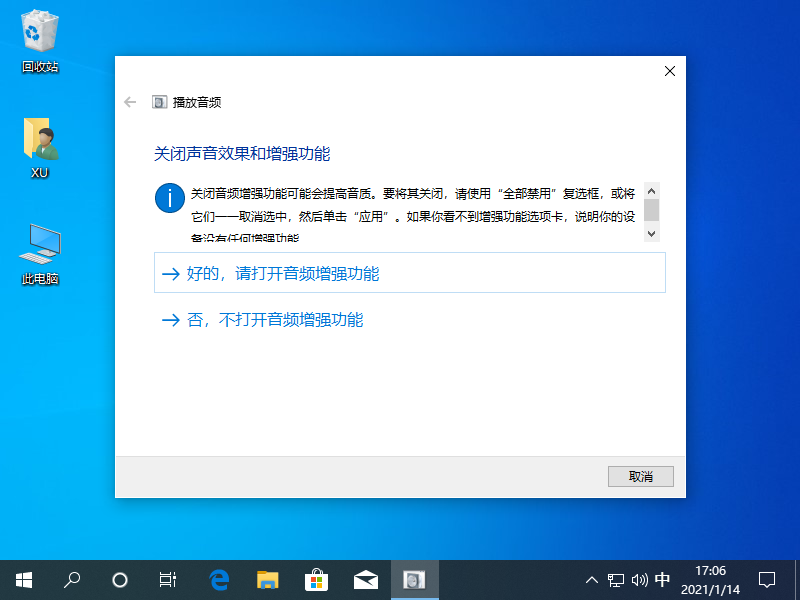
Task: Open the XU user folder on desktop
Action: [38, 145]
